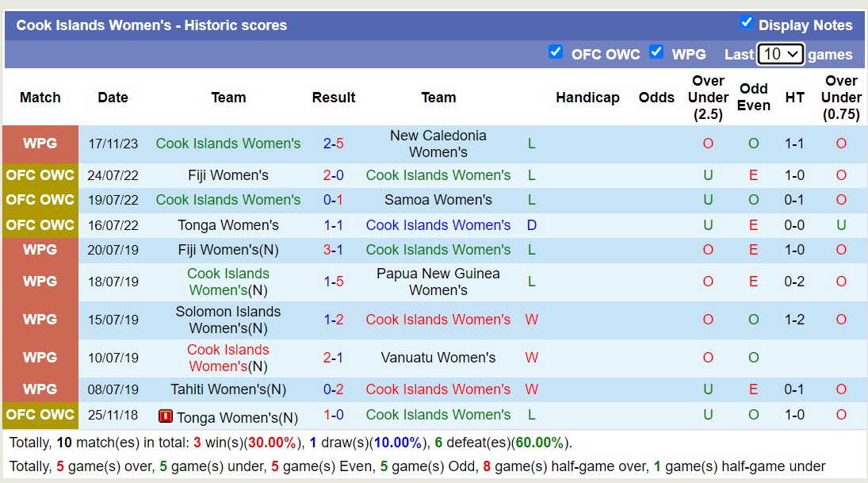
Task: Toggle the Display Notes checkbox
Action: pyautogui.click(x=746, y=23)
